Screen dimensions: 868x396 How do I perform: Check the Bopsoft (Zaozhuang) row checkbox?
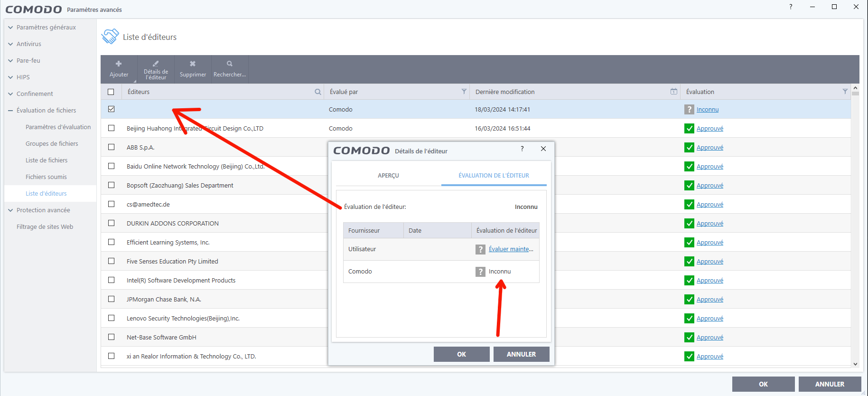(x=111, y=185)
